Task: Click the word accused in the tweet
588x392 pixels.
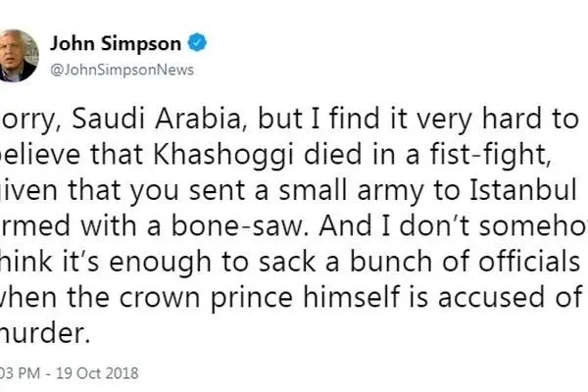Action: click(491, 297)
